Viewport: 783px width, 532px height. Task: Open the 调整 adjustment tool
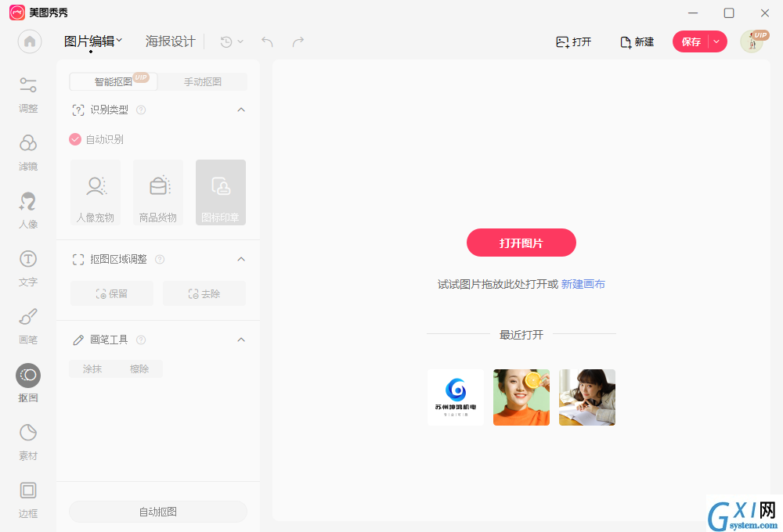pyautogui.click(x=28, y=95)
